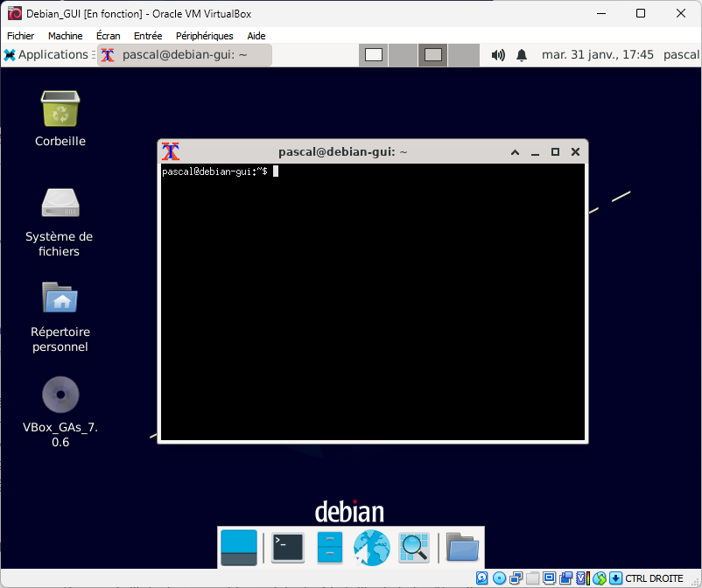Image resolution: width=702 pixels, height=588 pixels.
Task: Click the VirtualBox network indicator in status bar
Action: click(x=516, y=578)
